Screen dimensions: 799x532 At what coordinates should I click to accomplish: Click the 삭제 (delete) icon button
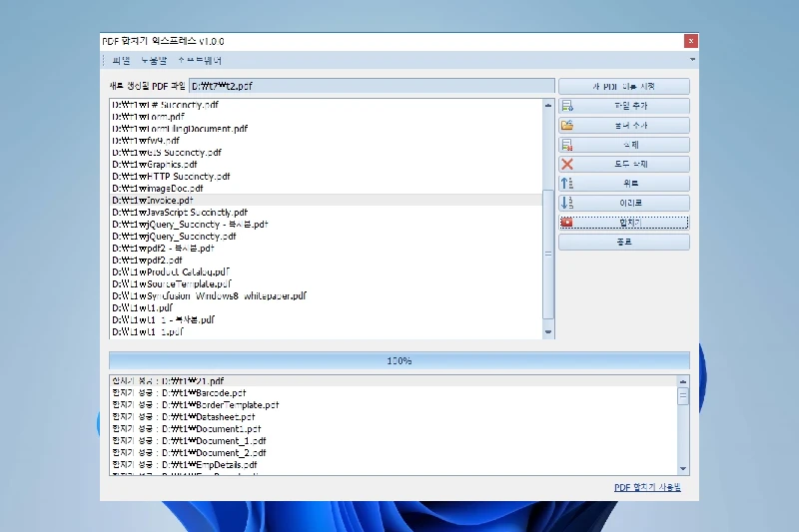[623, 145]
